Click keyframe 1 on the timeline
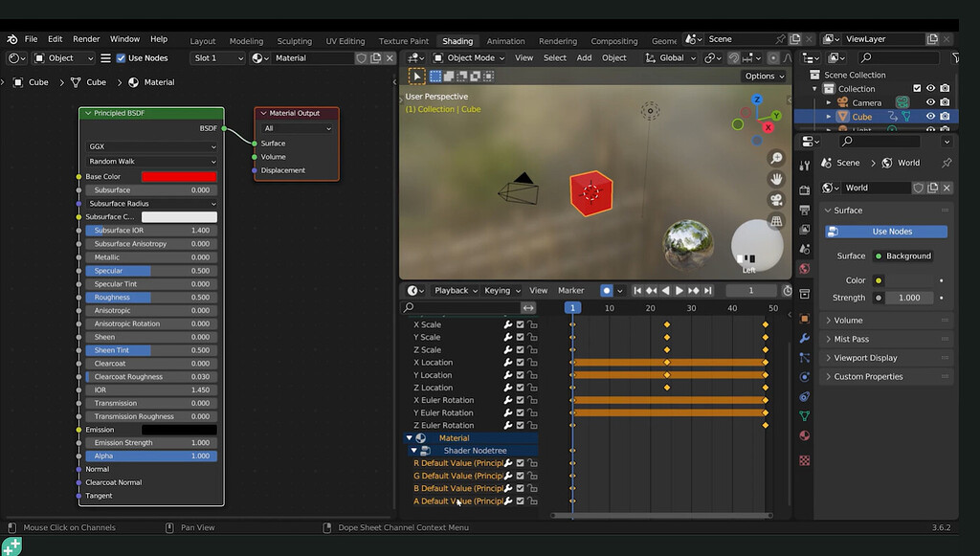Viewport: 980px width, 556px height. click(x=571, y=307)
